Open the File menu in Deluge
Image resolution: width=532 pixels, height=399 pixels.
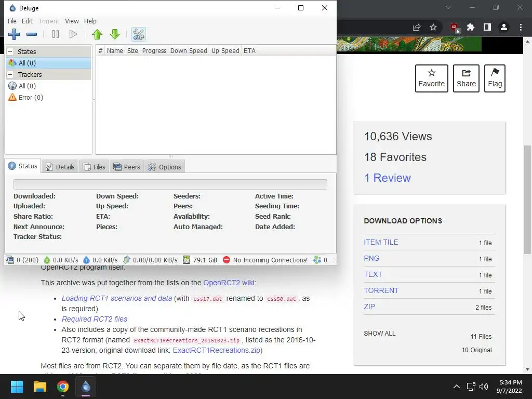[x=12, y=21]
